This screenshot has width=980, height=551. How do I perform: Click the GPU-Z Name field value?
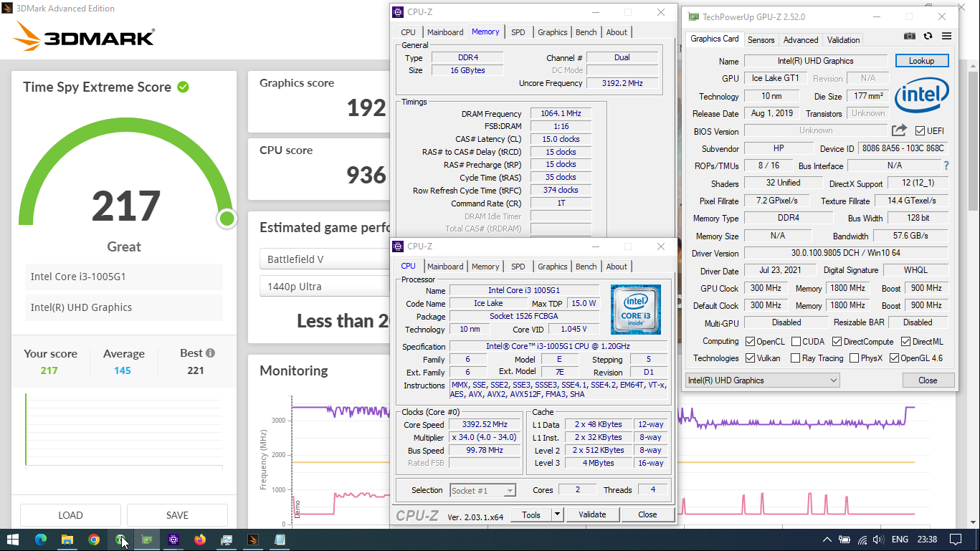(816, 61)
